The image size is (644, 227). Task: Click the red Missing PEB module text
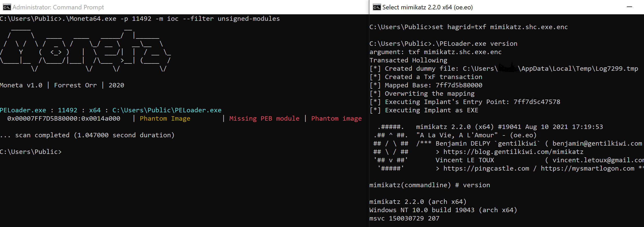click(x=264, y=119)
